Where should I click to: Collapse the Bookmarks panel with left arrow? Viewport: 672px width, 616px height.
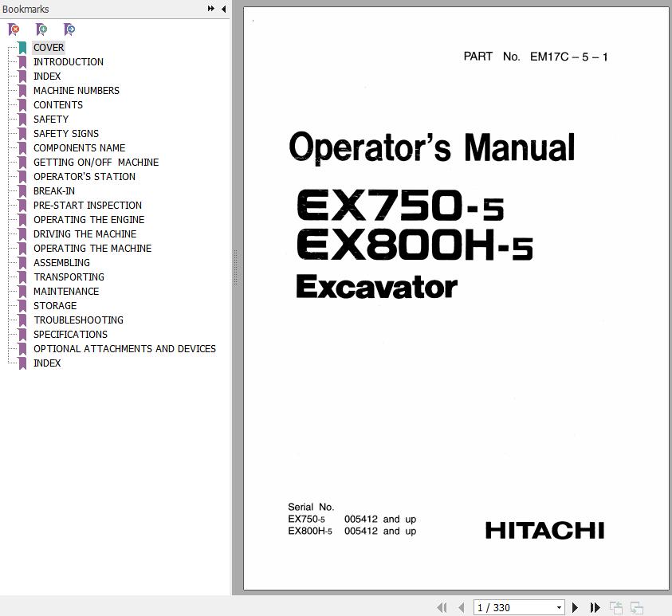point(224,9)
